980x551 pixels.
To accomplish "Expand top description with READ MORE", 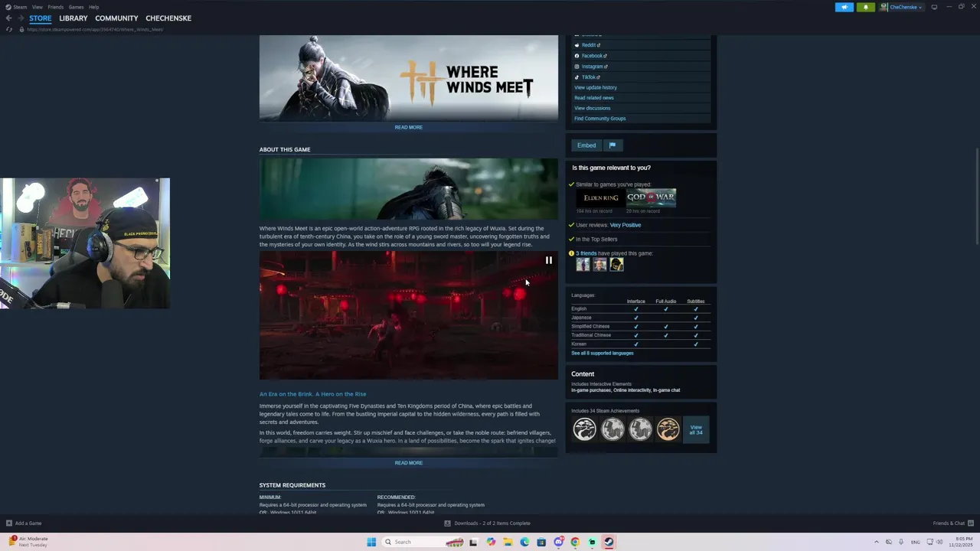I will coord(409,127).
